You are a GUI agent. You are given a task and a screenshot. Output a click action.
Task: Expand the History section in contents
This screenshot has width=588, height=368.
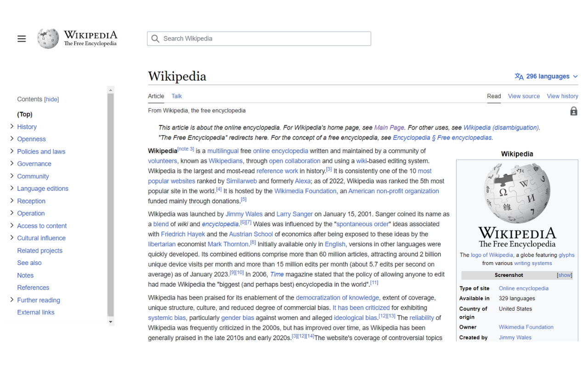click(x=12, y=126)
